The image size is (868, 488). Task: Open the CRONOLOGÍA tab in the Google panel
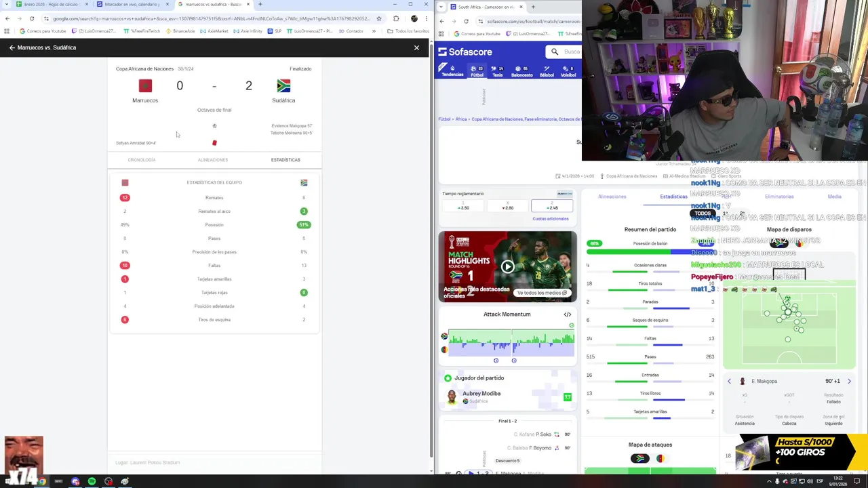142,160
